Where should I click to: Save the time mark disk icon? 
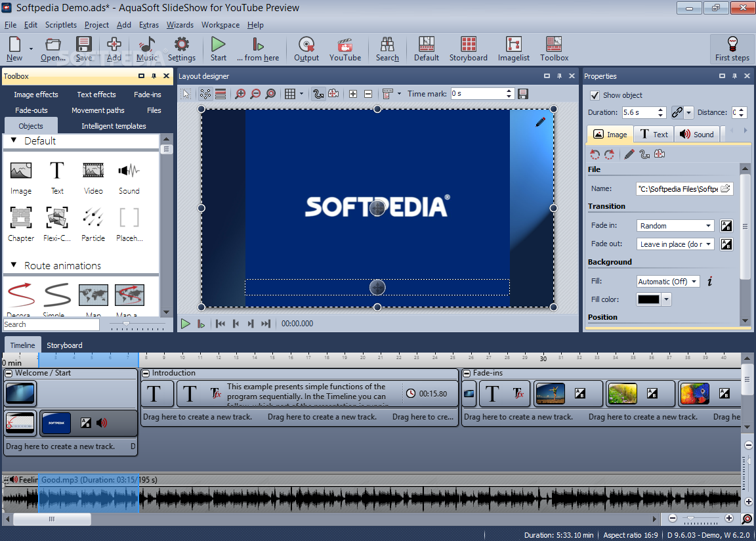tap(522, 93)
